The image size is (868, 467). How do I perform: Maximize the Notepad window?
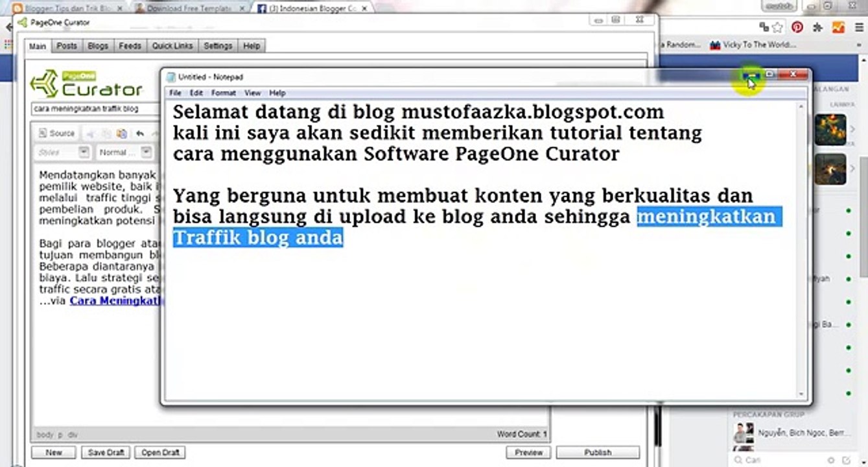769,75
